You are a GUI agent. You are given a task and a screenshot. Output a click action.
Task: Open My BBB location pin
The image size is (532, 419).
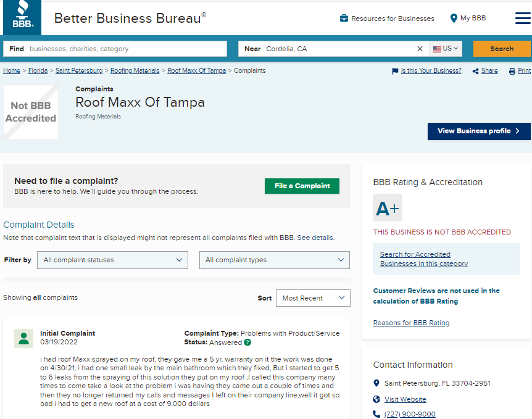coord(468,19)
